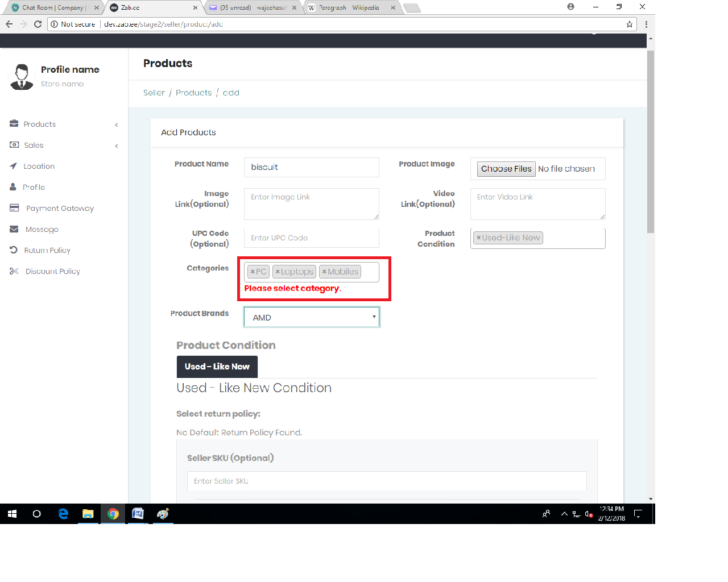Expand the Sales sidebar submenu chevron
The height and width of the screenshot is (582, 728).
pos(117,145)
